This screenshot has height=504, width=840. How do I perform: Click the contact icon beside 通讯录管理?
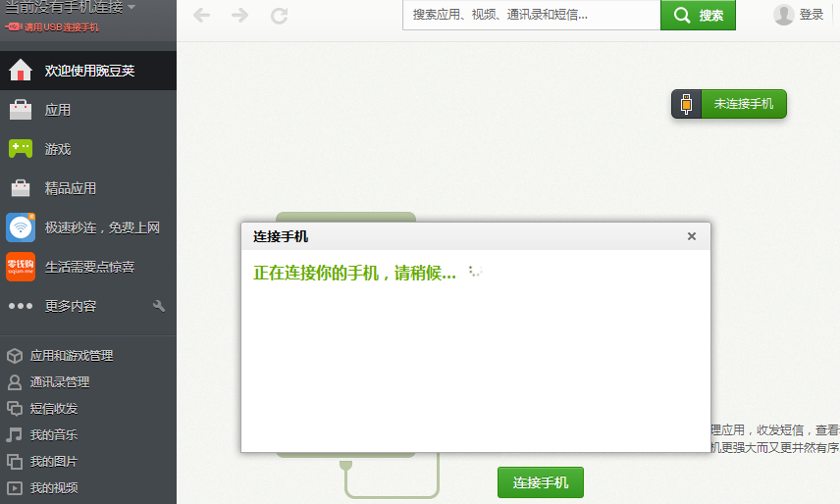[15, 382]
